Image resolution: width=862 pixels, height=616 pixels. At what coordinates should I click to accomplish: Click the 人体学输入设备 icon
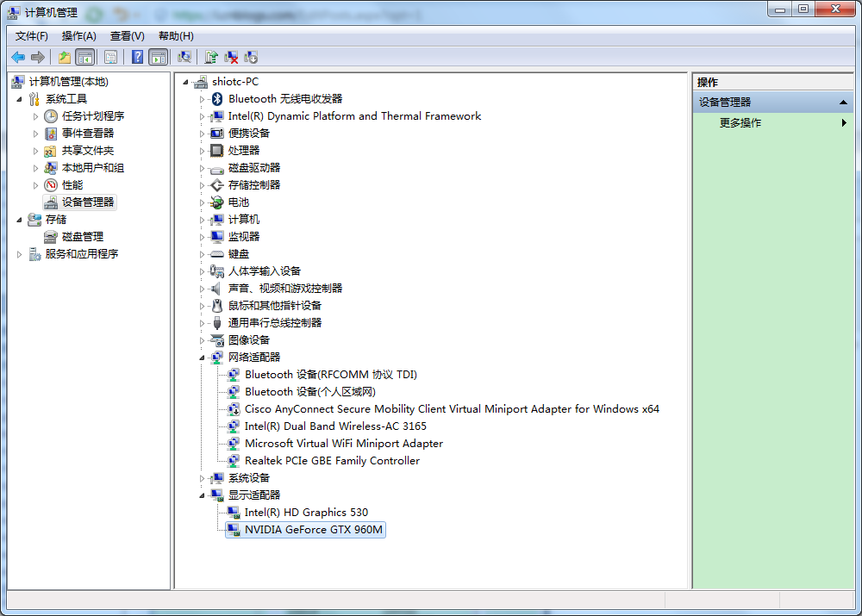(217, 271)
